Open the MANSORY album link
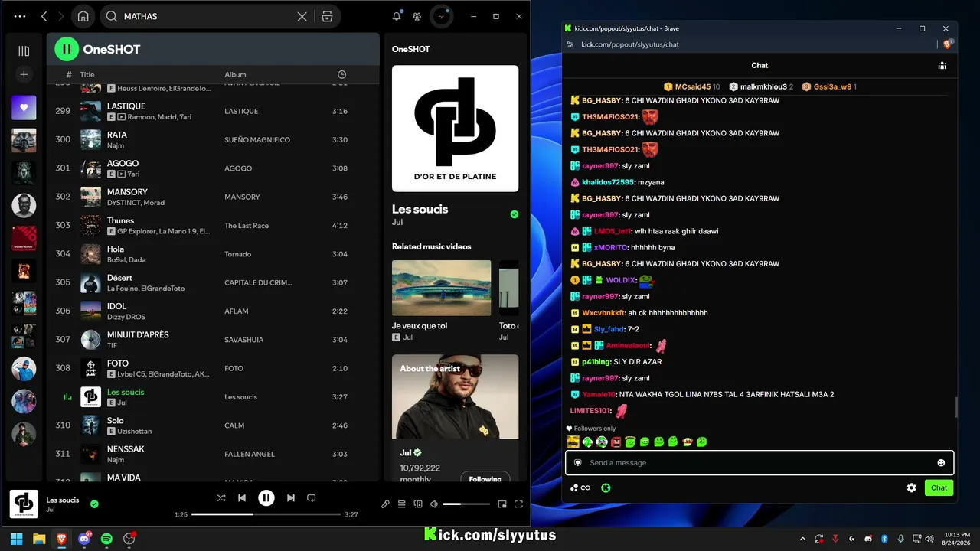The width and height of the screenshot is (980, 551). [242, 197]
